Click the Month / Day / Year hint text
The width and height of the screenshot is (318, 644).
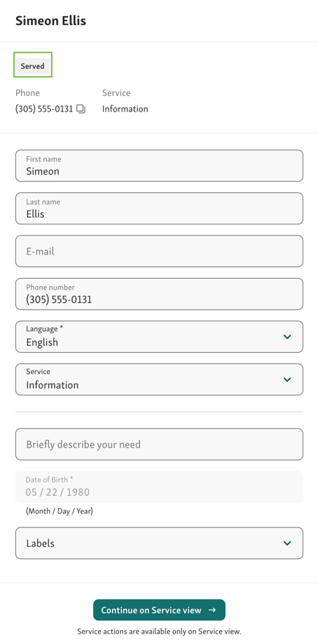(x=59, y=512)
